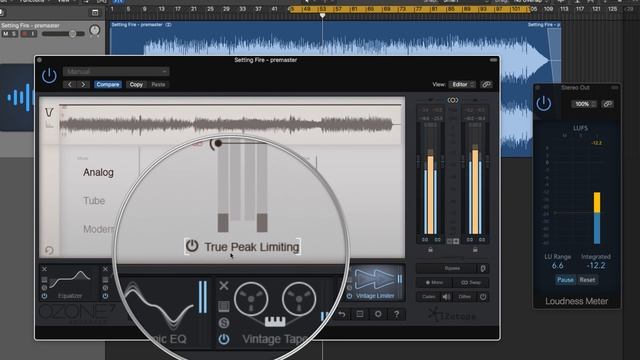
Task: Open Loudness Meter 100% zoom dropdown
Action: [x=584, y=104]
